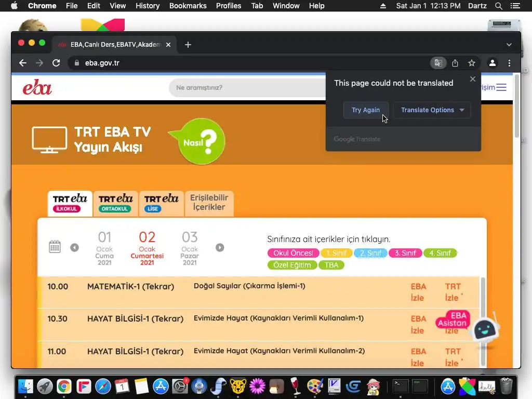Image resolution: width=532 pixels, height=399 pixels.
Task: Select date 01 Ocak Cuma
Action: coord(104,248)
